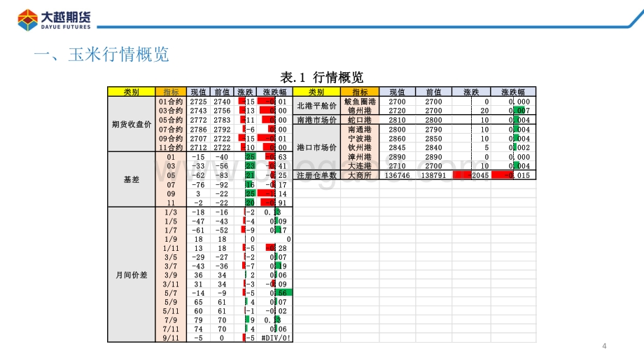Click the #DIV/0! error cell

(x=275, y=338)
